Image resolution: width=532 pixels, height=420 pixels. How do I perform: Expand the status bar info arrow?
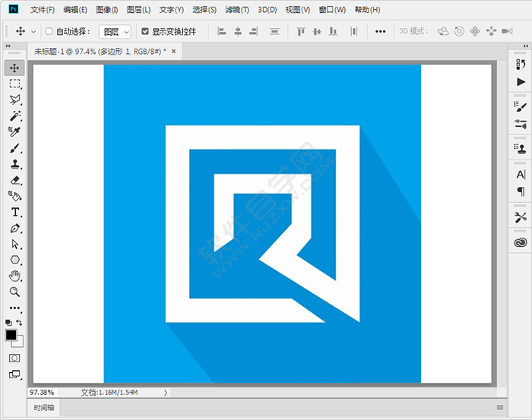pos(166,393)
